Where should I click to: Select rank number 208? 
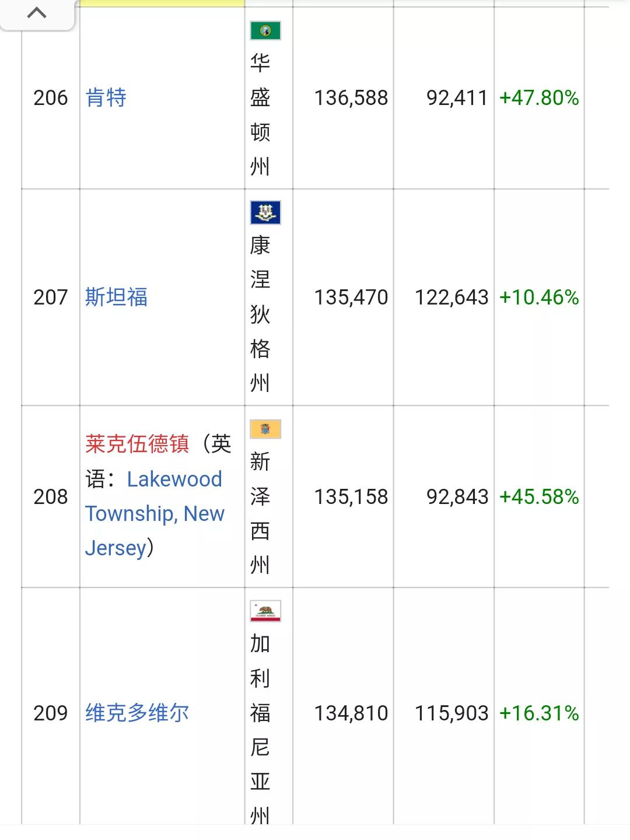(x=51, y=496)
